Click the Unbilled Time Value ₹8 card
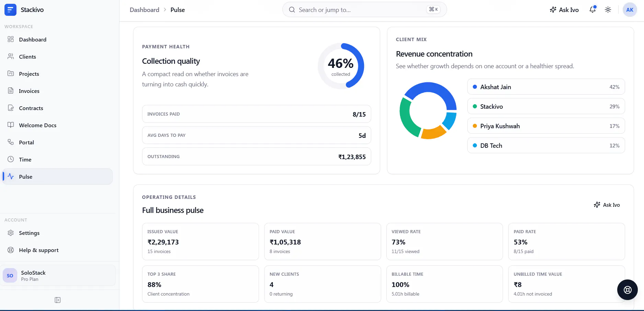Viewport: 644px width, 311px height. pos(566,284)
